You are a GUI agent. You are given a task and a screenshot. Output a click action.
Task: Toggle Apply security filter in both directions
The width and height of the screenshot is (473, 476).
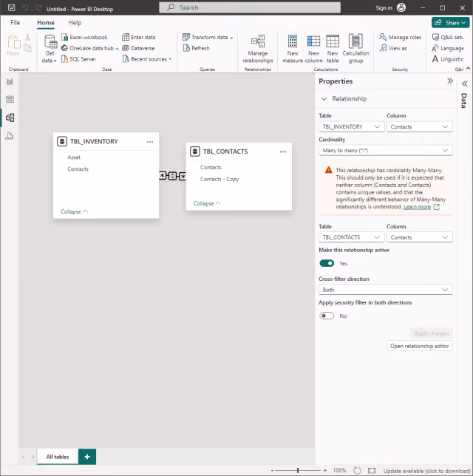(x=327, y=316)
